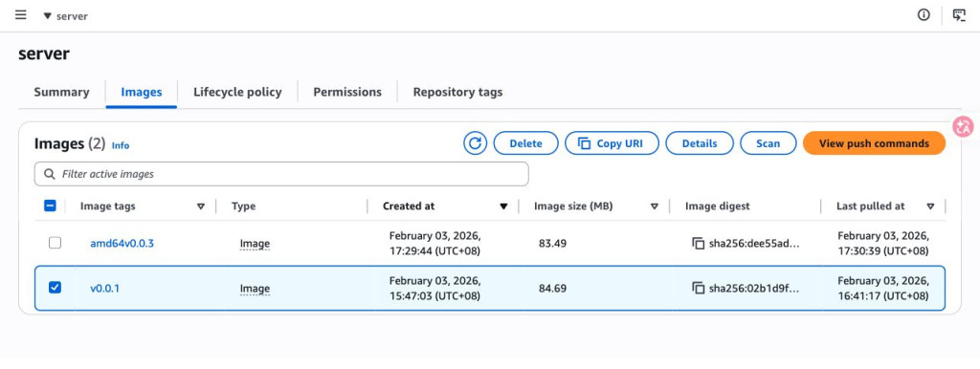The width and height of the screenshot is (980, 369).
Task: Copy digest sha256:02b1d9f using copy icon
Action: point(698,289)
